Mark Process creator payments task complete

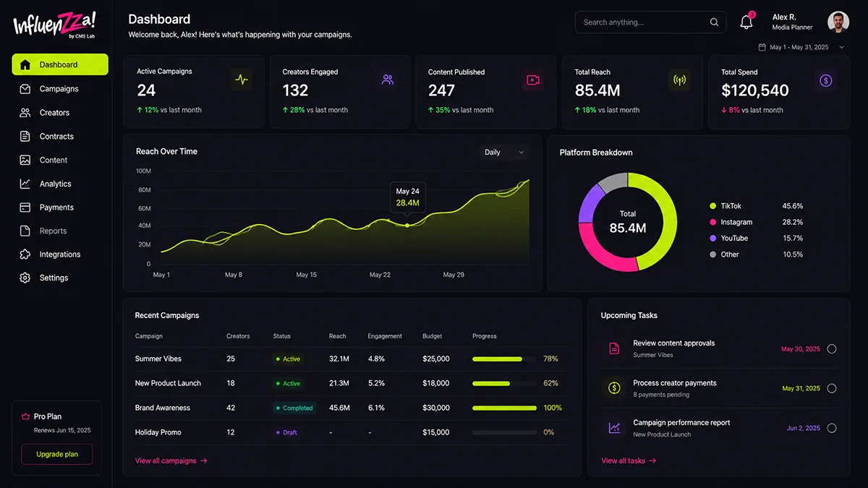(832, 388)
